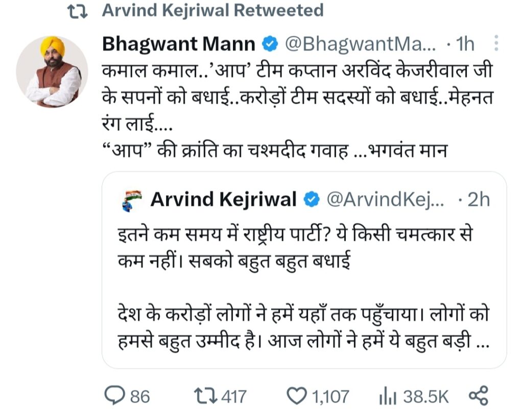Click the 1h timestamp on the tweet

click(x=464, y=45)
